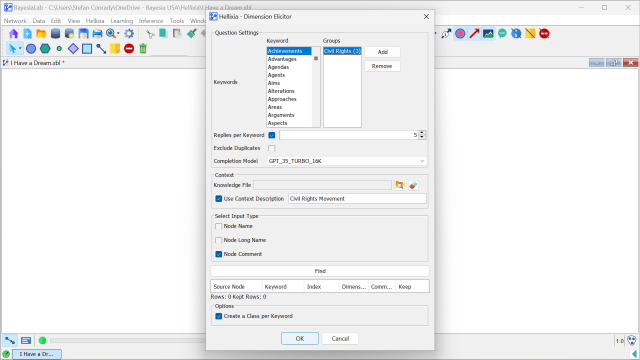Click the crossed-out red forbidden icon
Screen dimensions: 640x360
coord(544,33)
